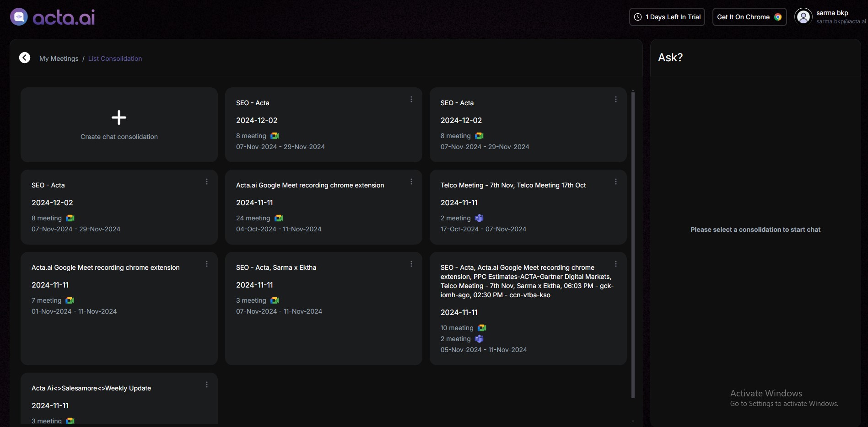Screen dimensions: 868x427
Task: Open three-dot menu on 10 meeting combined card
Action: (x=616, y=264)
